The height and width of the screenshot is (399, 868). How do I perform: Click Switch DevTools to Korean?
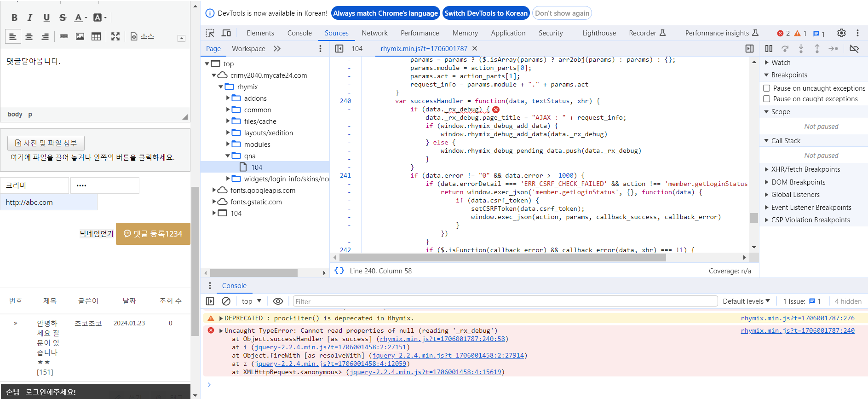tap(486, 13)
